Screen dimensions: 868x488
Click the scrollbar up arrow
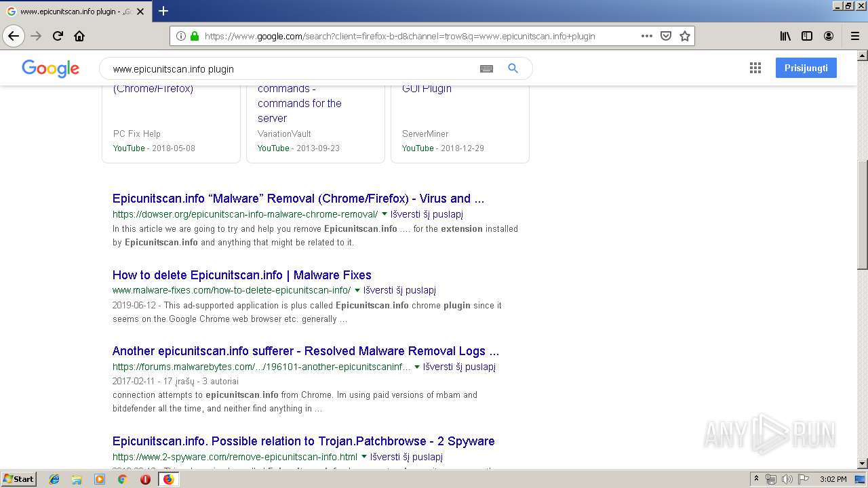click(x=863, y=56)
